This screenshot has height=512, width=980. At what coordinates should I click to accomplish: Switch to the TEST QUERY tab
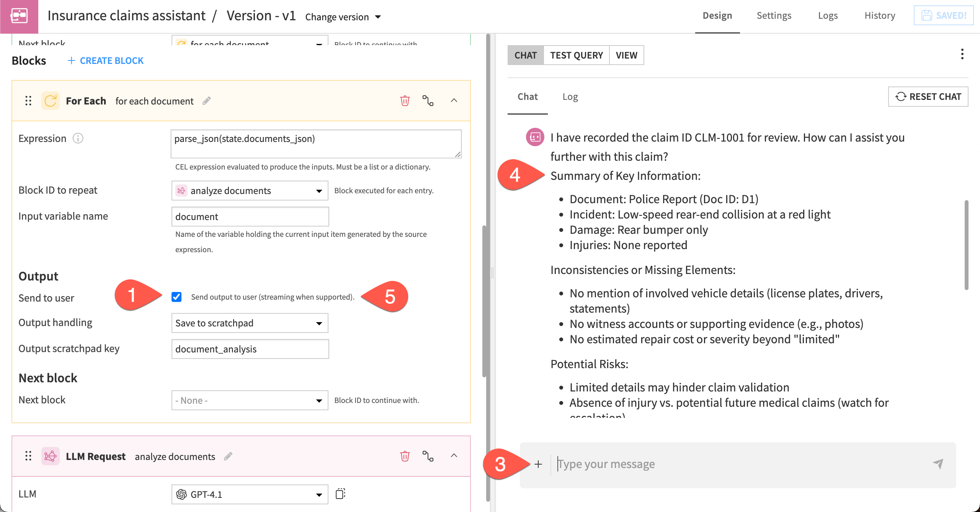[x=577, y=55]
